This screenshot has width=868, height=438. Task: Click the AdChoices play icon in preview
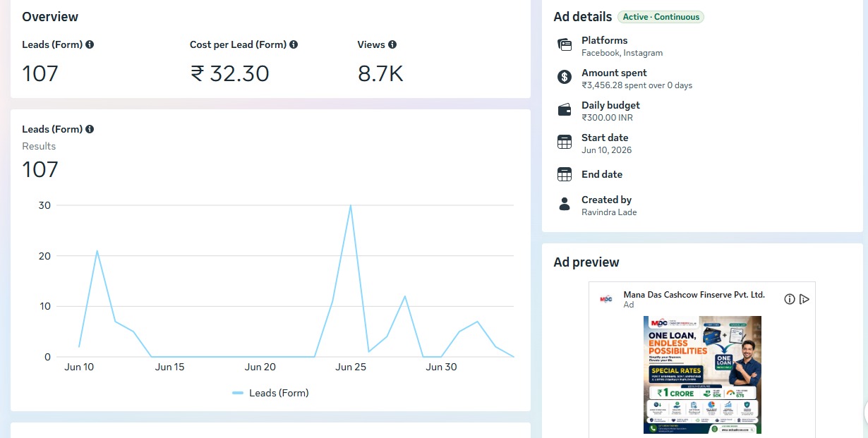pos(804,299)
